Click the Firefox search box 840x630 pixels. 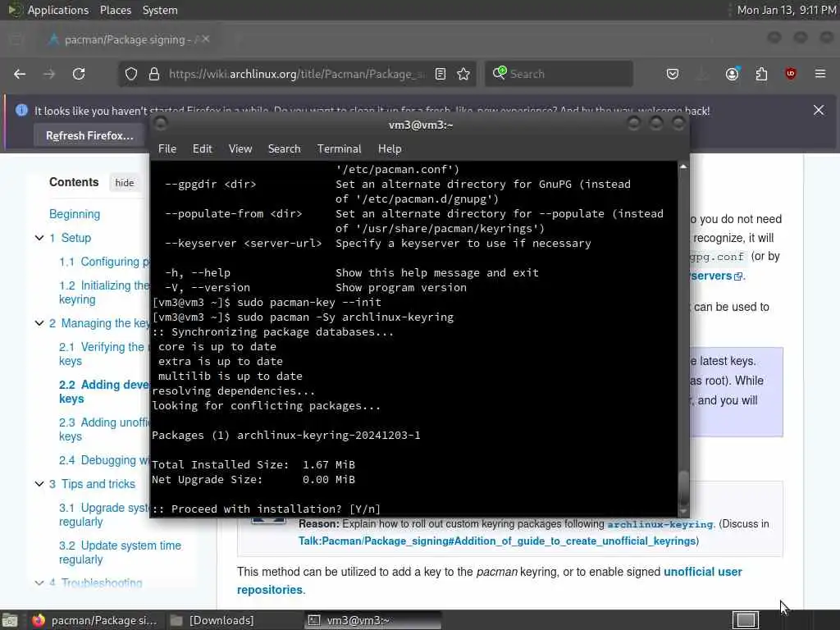click(x=559, y=74)
